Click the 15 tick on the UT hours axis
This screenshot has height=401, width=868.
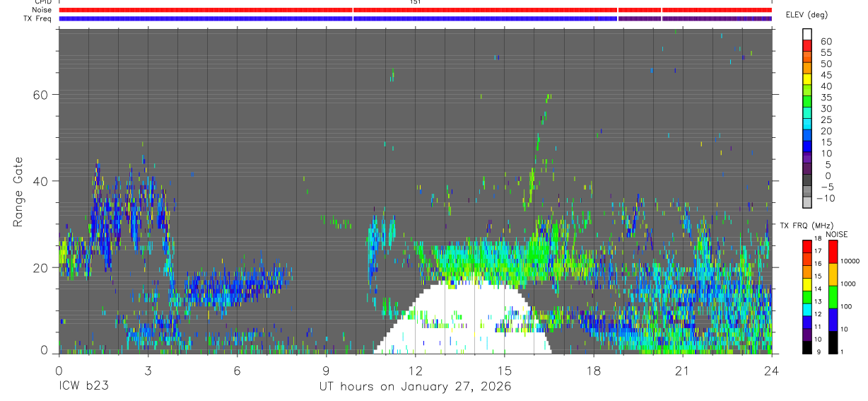point(504,370)
